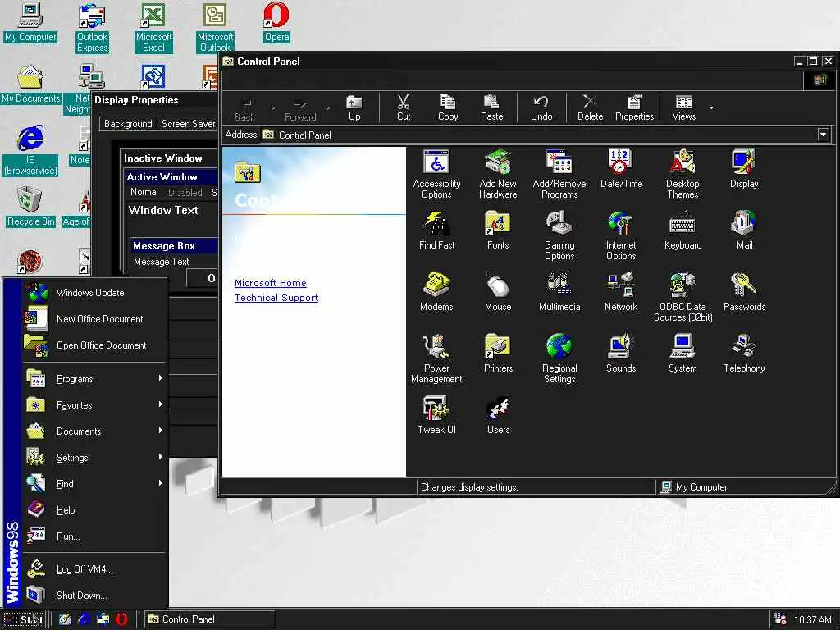
Task: Open the Multimedia applet
Action: pyautogui.click(x=559, y=292)
